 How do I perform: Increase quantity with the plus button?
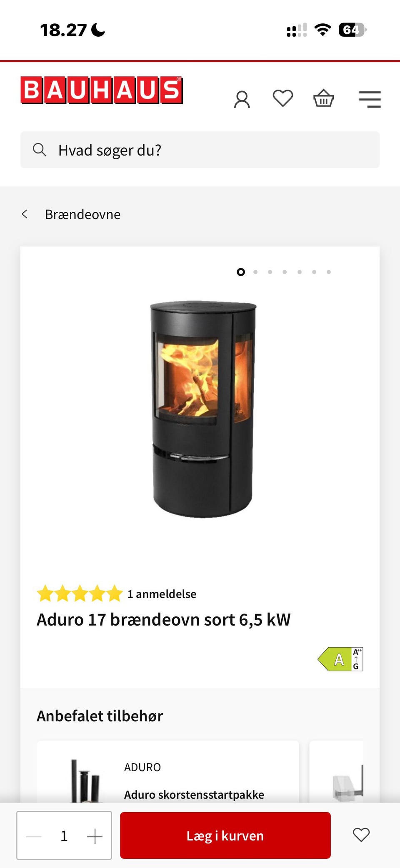tap(95, 836)
